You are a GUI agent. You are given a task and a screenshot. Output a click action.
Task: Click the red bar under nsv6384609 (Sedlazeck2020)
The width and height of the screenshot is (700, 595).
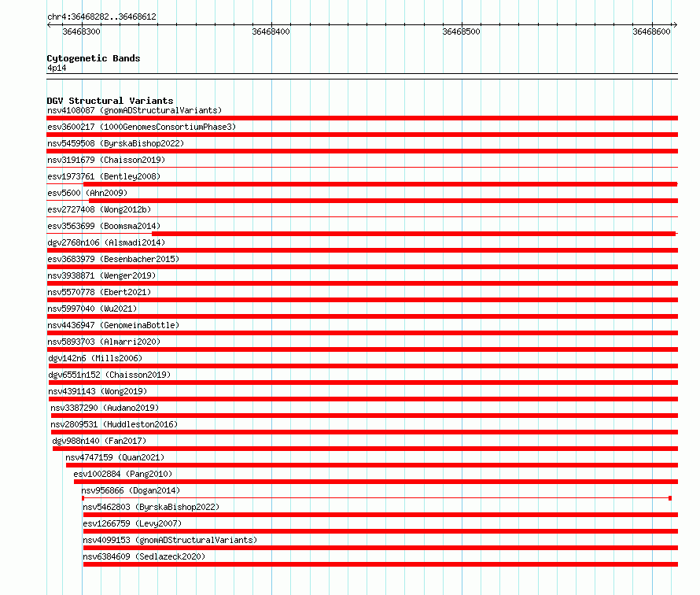381,564
